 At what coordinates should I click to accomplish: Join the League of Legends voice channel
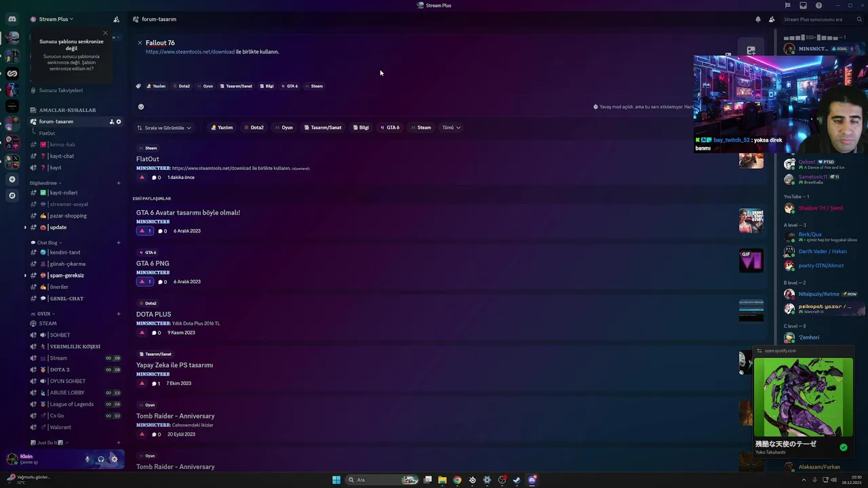71,404
